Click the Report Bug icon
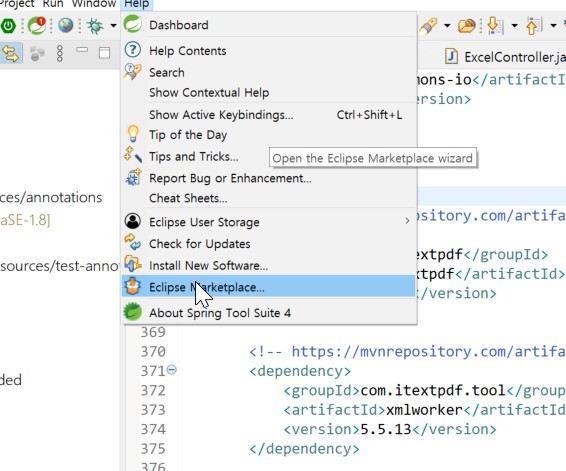The width and height of the screenshot is (566, 471). click(x=133, y=177)
